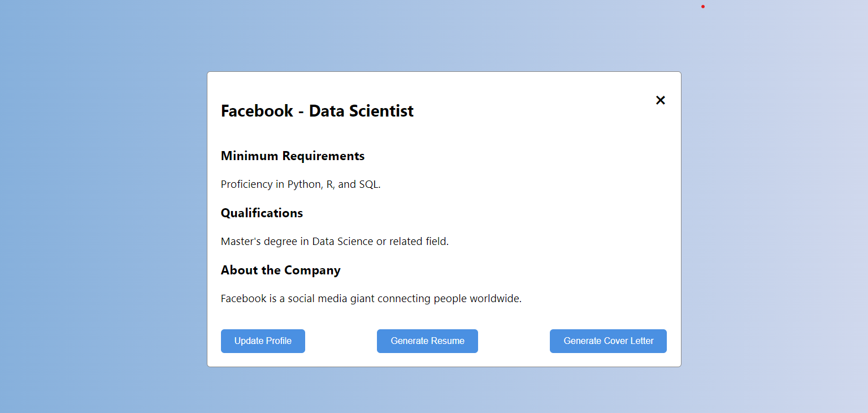
Task: Click the small red dot above the dialog
Action: coord(703,7)
